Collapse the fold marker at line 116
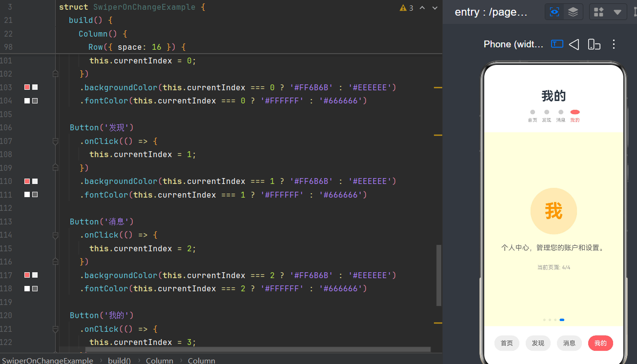Viewport: 637px width, 364px height. click(55, 262)
